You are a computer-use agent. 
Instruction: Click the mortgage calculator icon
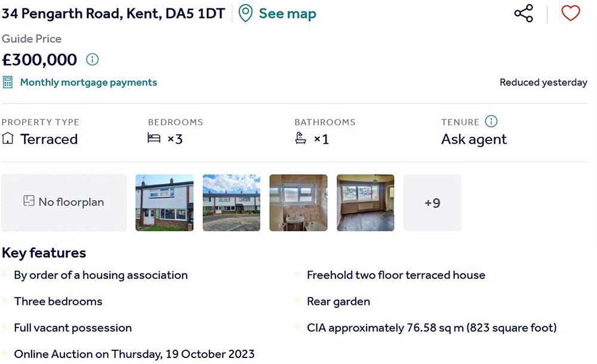(8, 82)
